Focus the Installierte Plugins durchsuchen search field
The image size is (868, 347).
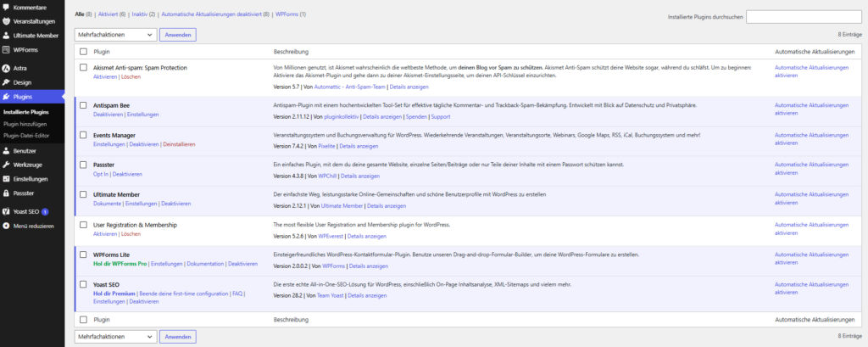click(804, 17)
